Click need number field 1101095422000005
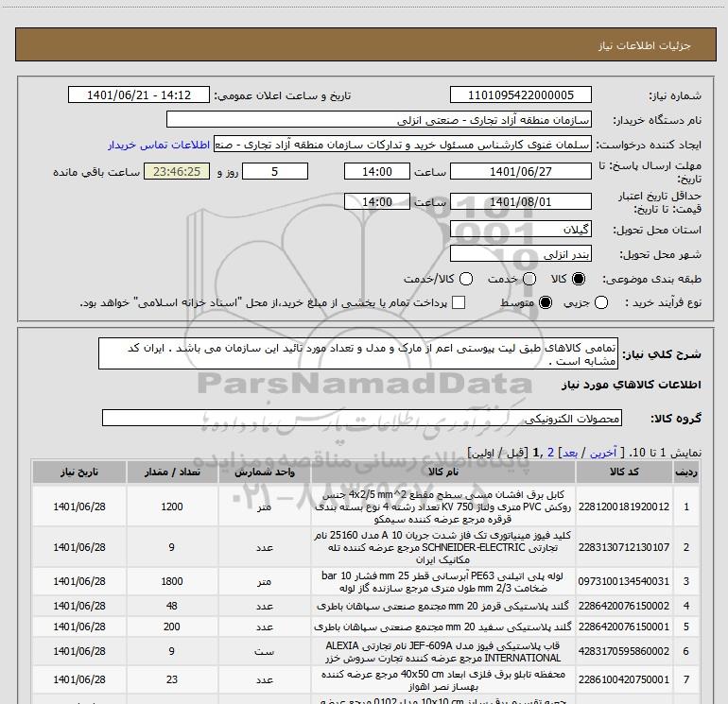The image size is (728, 704). point(520,94)
